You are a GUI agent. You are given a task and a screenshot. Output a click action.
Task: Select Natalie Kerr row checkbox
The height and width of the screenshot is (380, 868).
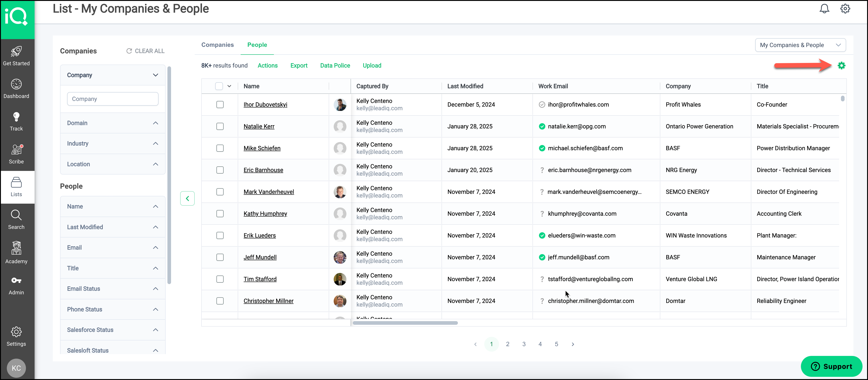click(220, 127)
